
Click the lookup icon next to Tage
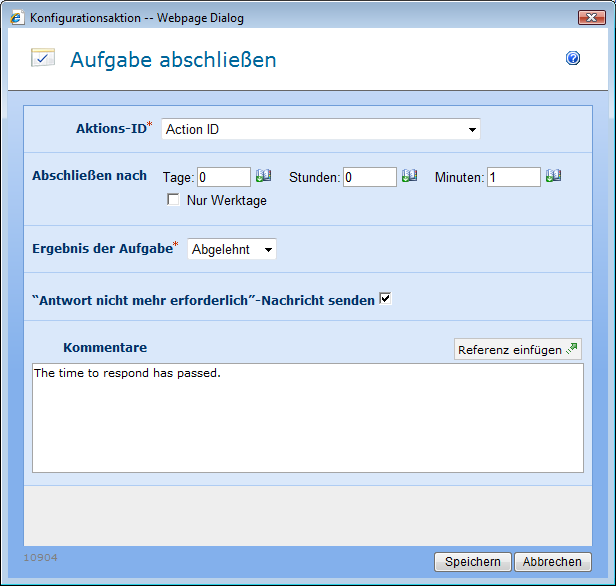tap(263, 177)
